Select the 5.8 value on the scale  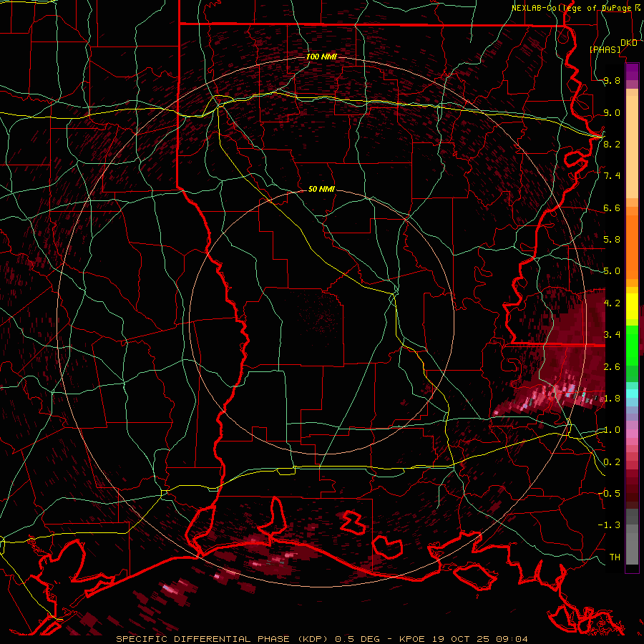tap(612, 240)
